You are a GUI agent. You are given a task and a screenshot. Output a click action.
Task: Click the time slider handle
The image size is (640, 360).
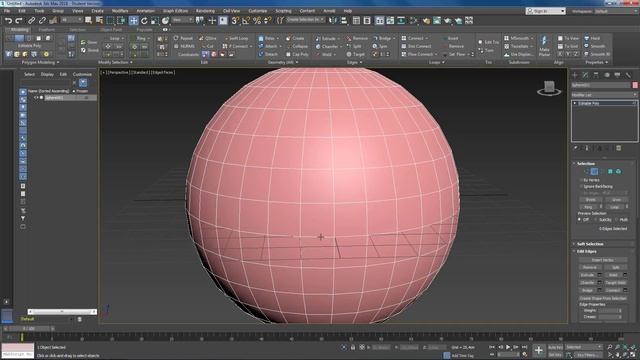[x=29, y=328]
